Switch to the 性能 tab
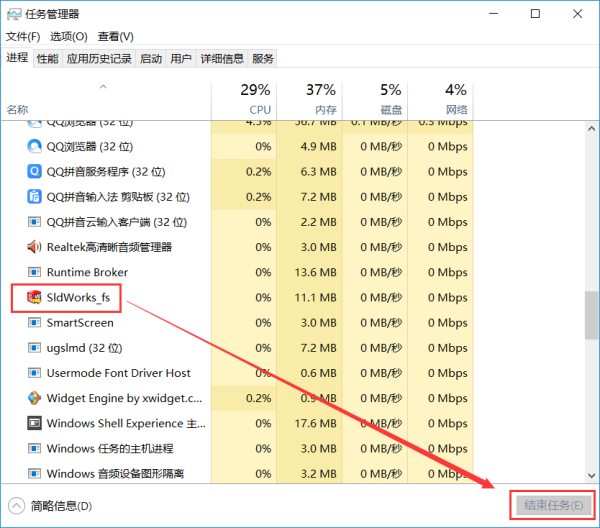 [48, 59]
